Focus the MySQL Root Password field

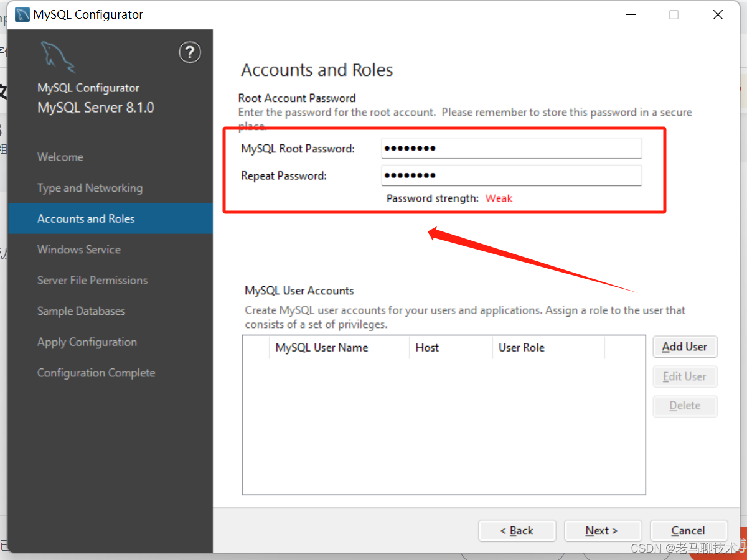[511, 149]
